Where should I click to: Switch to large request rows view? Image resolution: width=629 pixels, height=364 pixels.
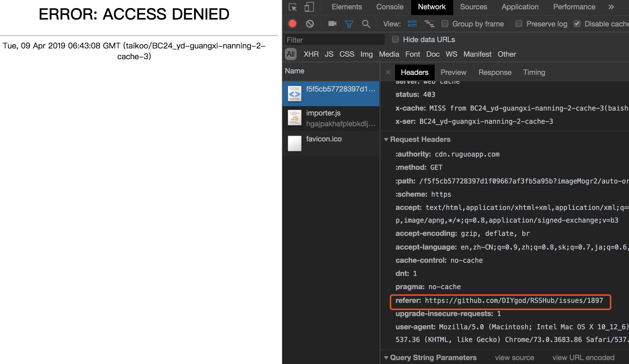[412, 24]
